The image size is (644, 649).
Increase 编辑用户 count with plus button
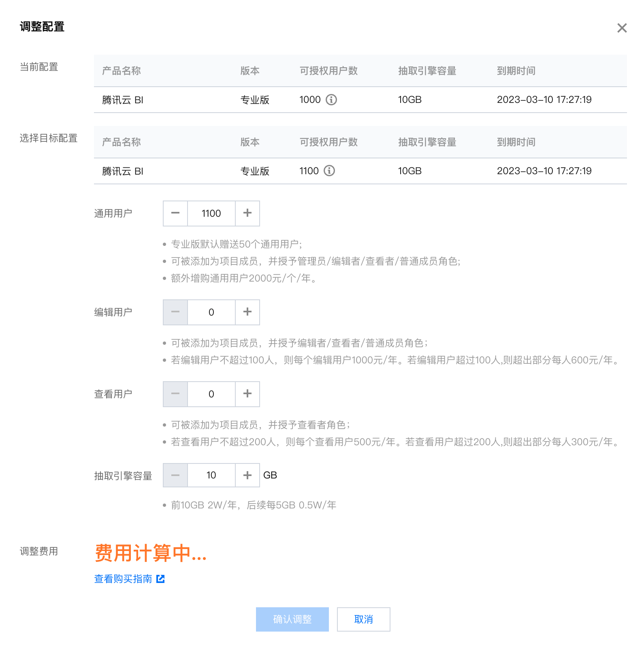247,312
